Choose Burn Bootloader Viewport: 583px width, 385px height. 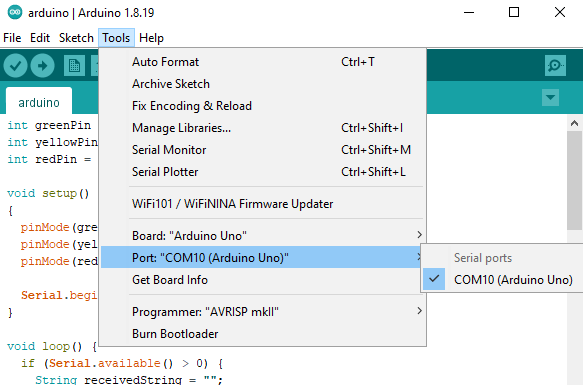(263, 333)
